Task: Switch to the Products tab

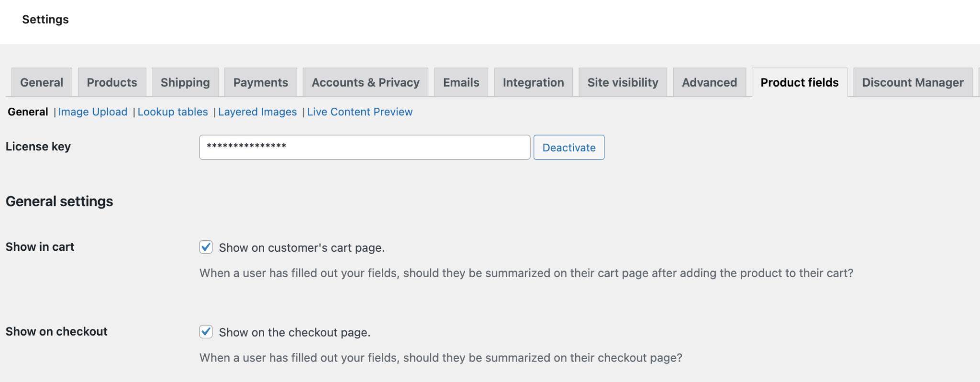Action: pos(111,82)
